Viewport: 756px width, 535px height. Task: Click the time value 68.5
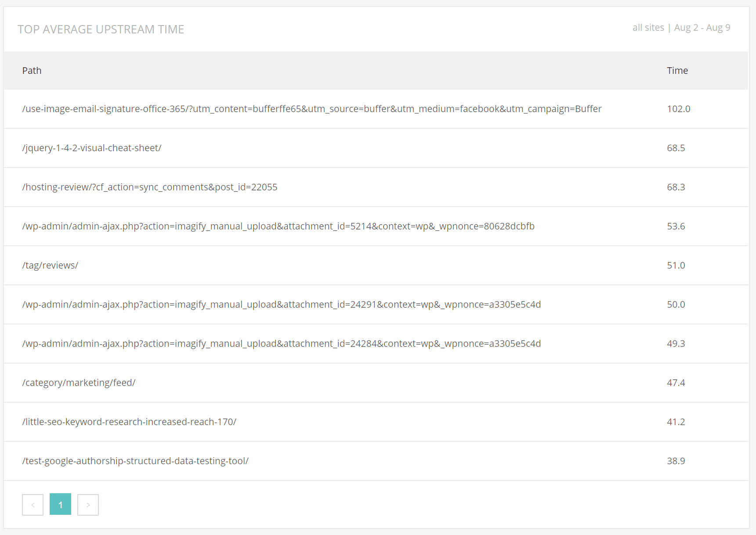(x=676, y=148)
